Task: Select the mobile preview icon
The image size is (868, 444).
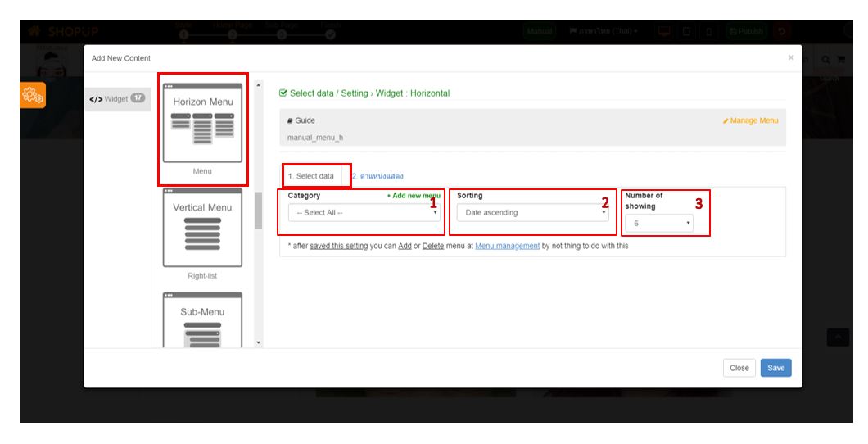Action: click(708, 31)
